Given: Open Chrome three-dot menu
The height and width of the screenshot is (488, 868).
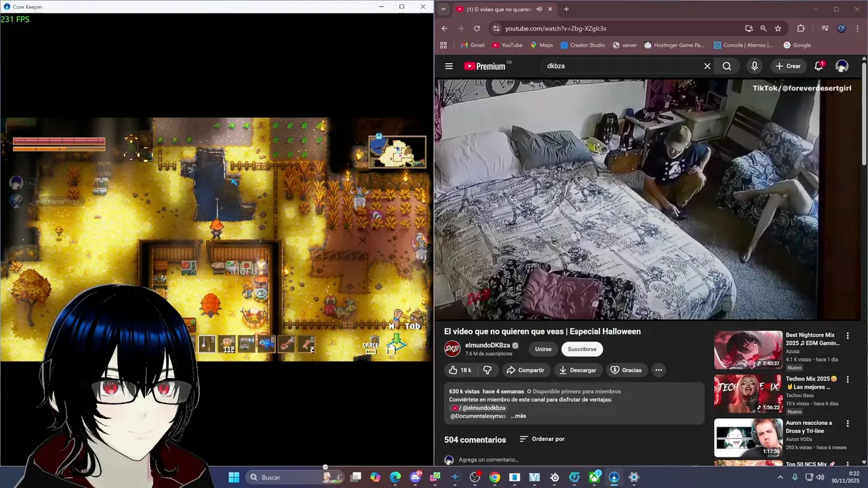Looking at the screenshot, I should click(x=857, y=28).
